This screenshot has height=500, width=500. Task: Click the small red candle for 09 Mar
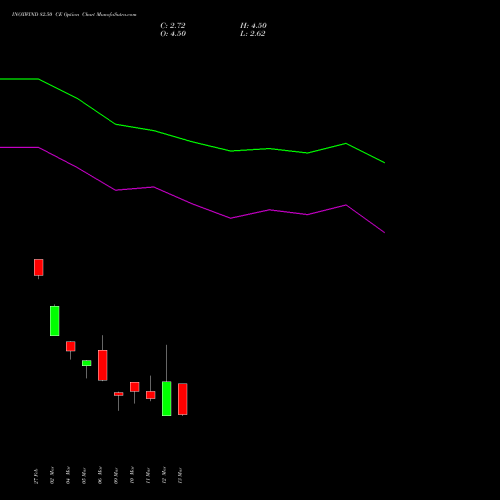119,394
